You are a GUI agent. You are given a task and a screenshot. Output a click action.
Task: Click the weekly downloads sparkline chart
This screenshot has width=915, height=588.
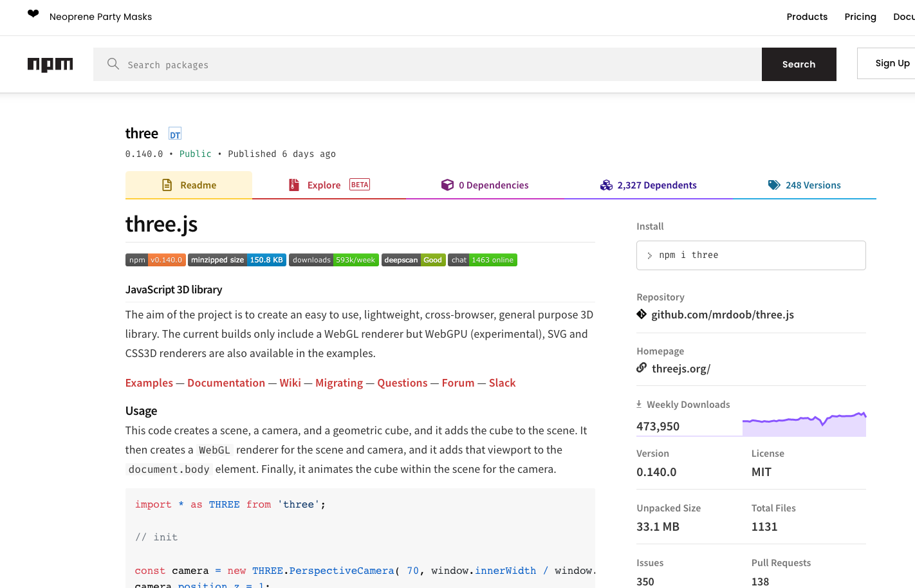click(x=804, y=424)
